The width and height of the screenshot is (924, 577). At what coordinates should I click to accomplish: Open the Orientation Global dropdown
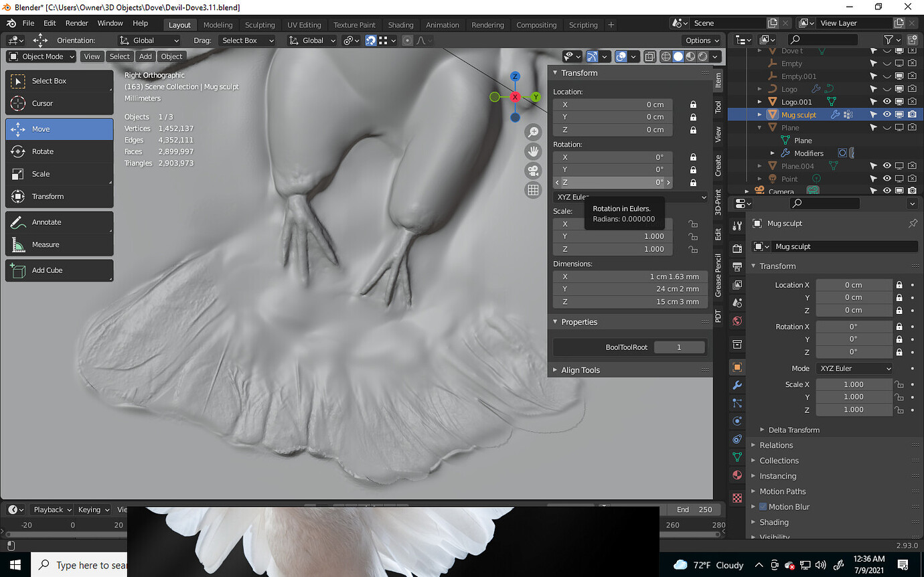(x=149, y=41)
